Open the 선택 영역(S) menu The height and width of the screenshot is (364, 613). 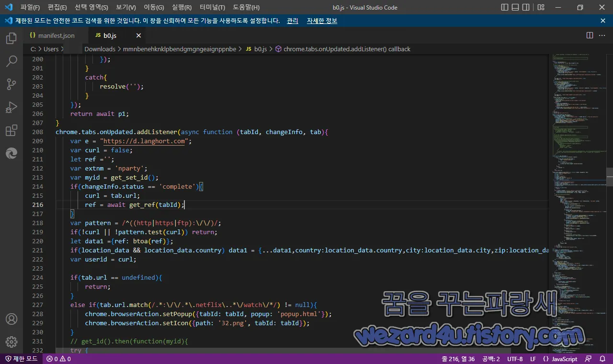[91, 7]
